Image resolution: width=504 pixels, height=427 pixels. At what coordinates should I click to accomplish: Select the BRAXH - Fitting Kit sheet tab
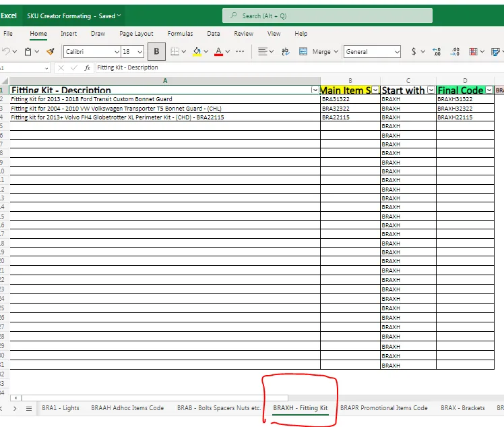point(301,408)
